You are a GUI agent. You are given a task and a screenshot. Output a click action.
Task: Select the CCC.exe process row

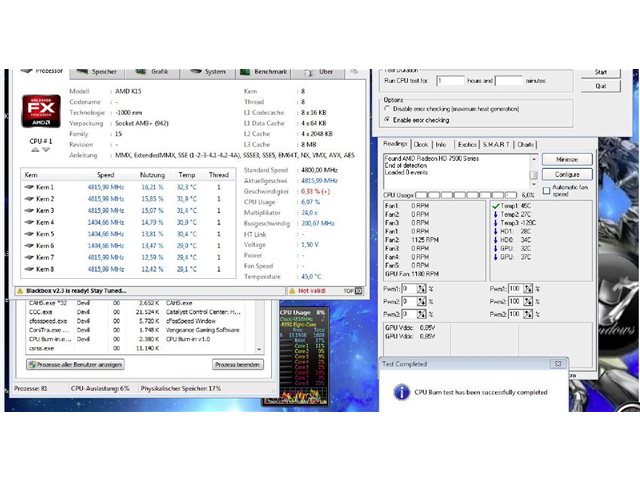pyautogui.click(x=141, y=312)
